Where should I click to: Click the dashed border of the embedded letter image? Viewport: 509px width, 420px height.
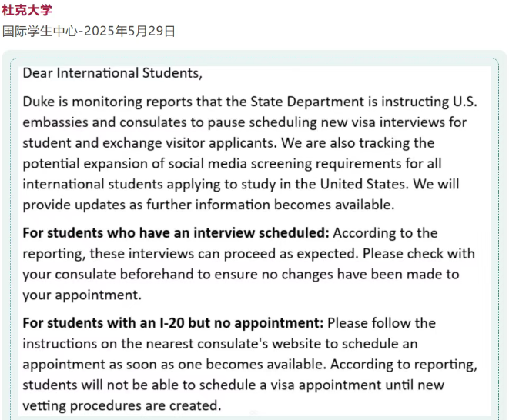pyautogui.click(x=254, y=58)
